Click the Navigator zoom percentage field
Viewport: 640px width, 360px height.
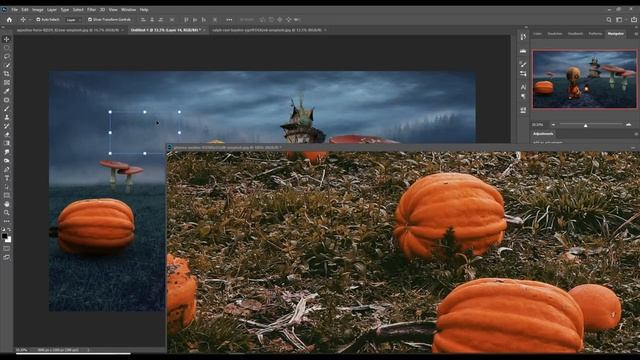point(538,124)
